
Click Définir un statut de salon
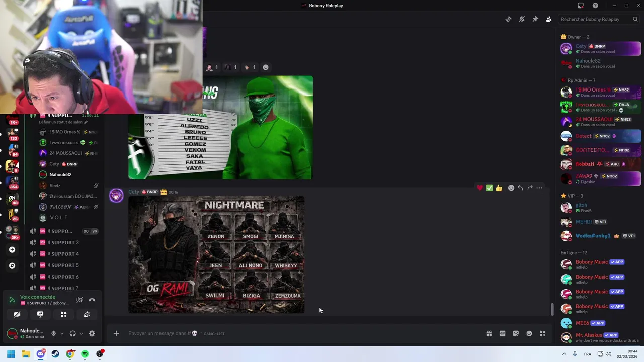(63, 122)
